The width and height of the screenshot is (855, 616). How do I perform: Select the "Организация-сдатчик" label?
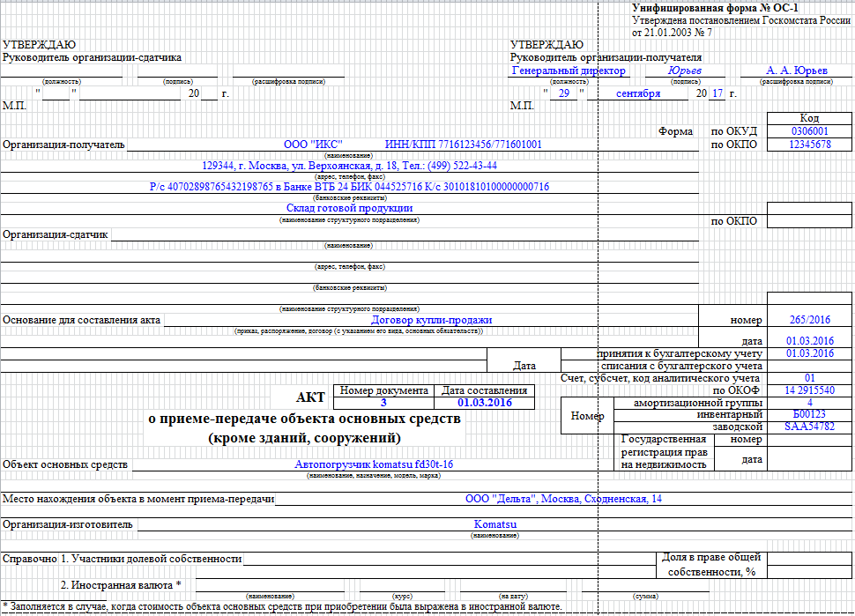(x=56, y=235)
